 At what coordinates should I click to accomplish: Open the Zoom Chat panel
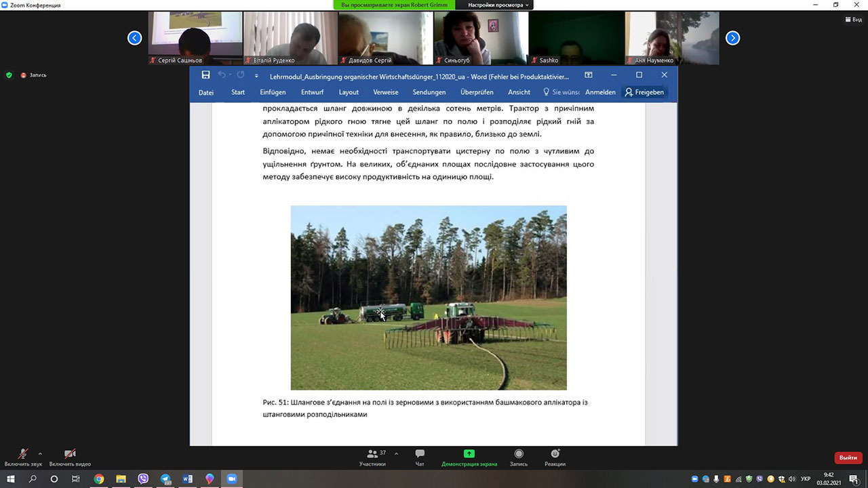point(420,457)
